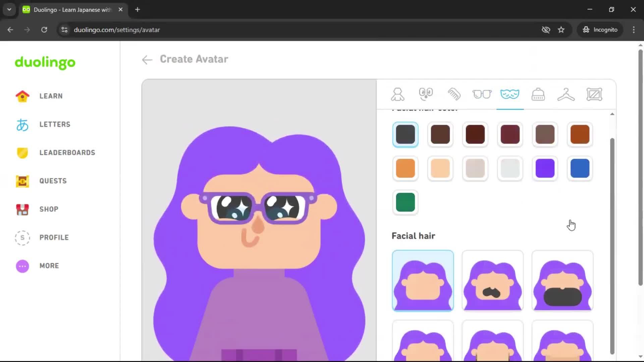Open the tab search dropdown
Viewport: 644px width, 362px height.
[x=9, y=9]
